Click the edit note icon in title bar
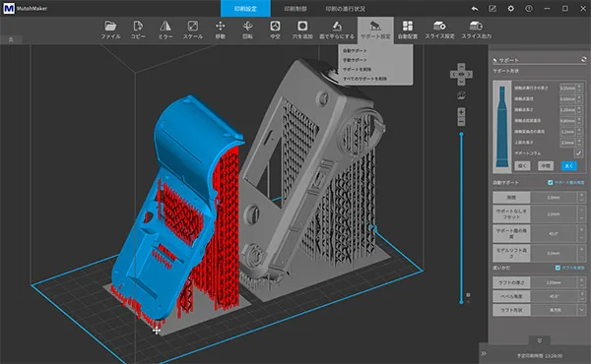591x364 pixels. 492,8
